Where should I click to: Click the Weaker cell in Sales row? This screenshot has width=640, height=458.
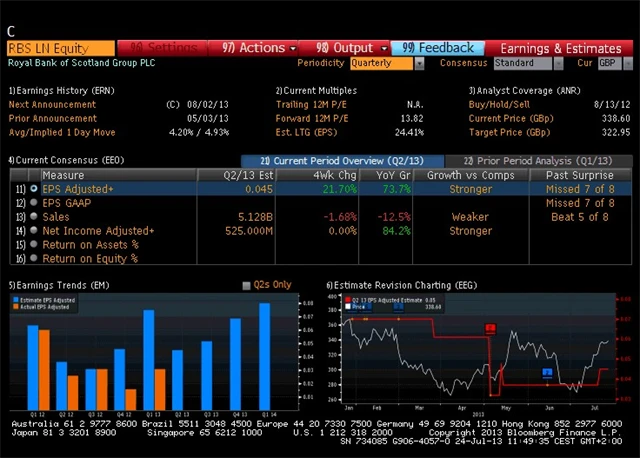coord(470,217)
